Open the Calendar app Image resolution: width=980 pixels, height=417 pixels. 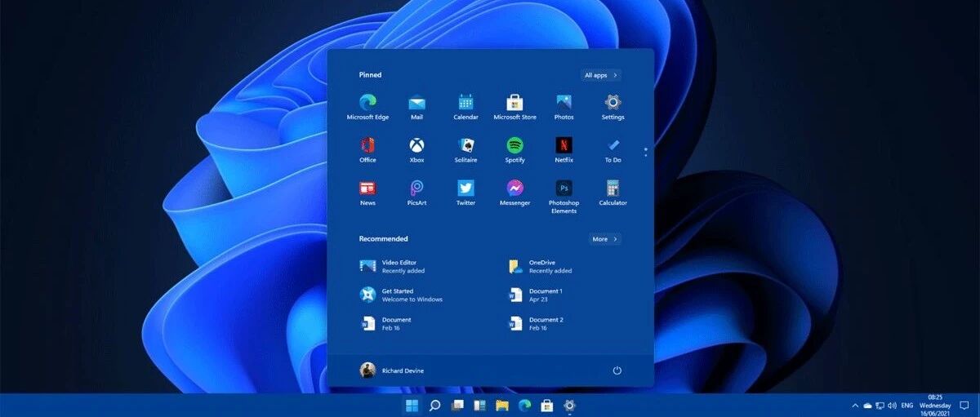(x=465, y=107)
